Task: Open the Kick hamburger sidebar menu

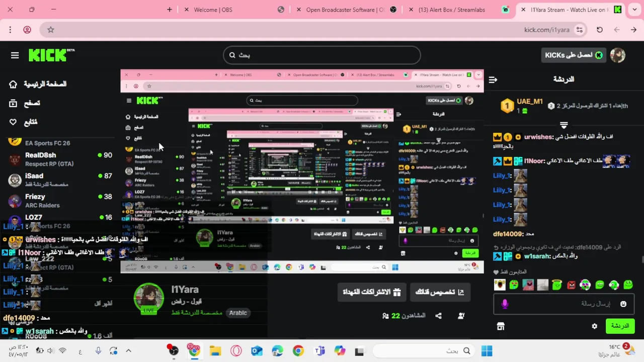Action: (15, 55)
